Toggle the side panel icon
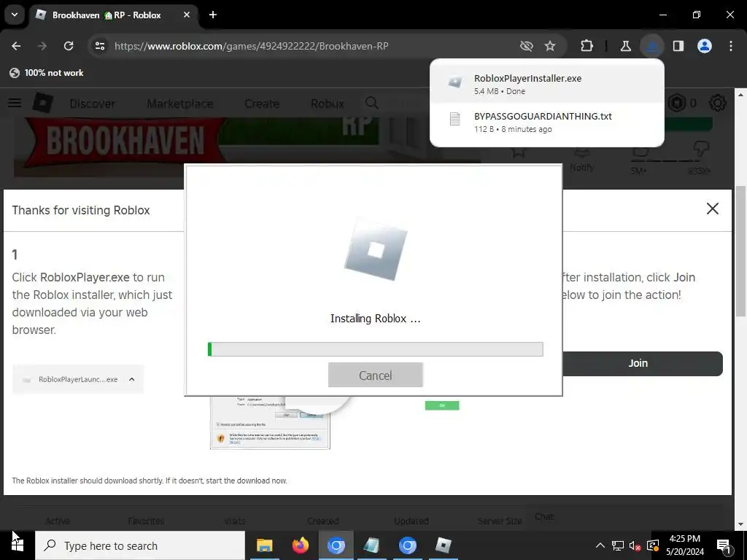The image size is (747, 560). 678,46
